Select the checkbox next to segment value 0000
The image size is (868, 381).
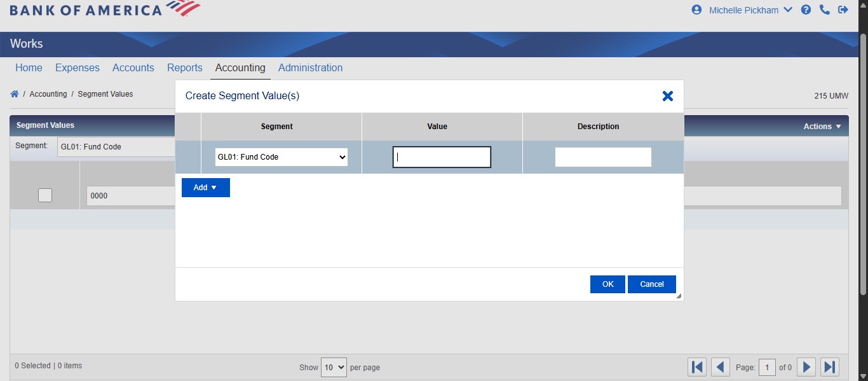pyautogui.click(x=44, y=195)
